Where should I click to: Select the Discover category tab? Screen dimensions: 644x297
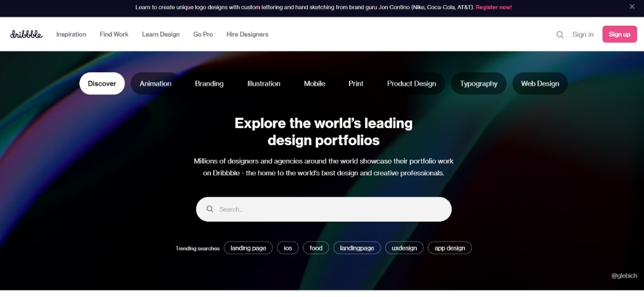[102, 83]
